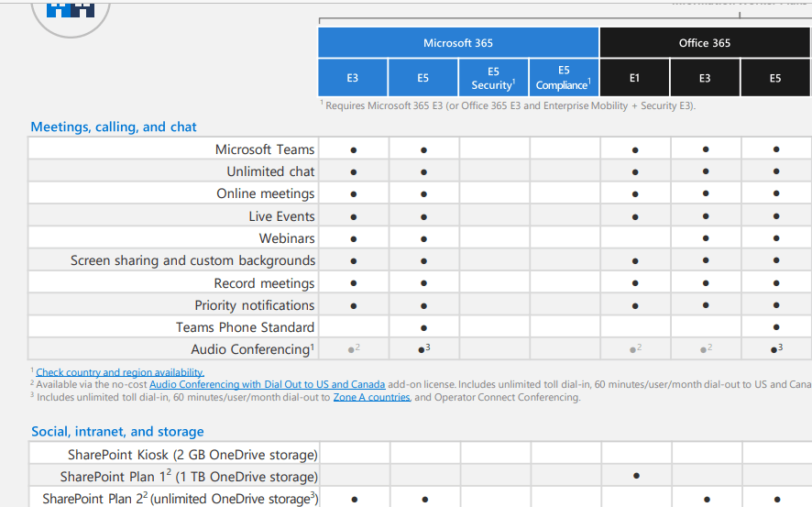This screenshot has height=507, width=812.
Task: Click the Office 365 E5 column header
Action: point(775,78)
